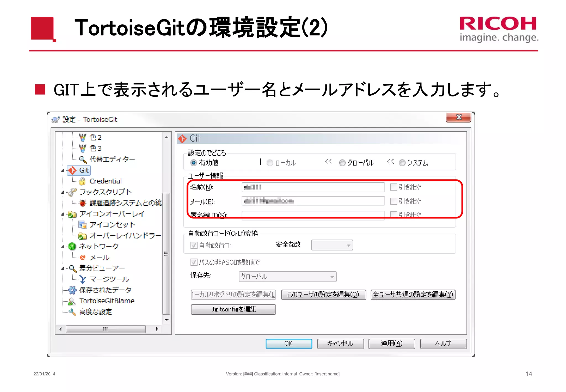Select the 有効値 radio button
This screenshot has height=392, width=566.
point(194,163)
